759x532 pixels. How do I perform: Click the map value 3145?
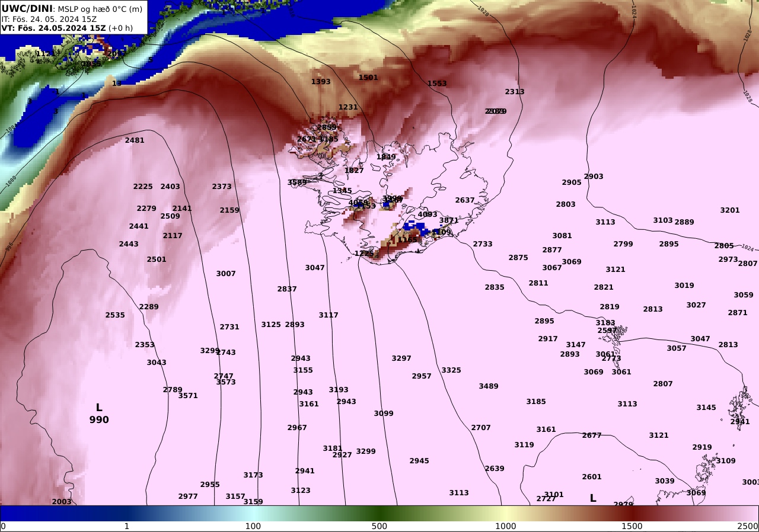pyautogui.click(x=706, y=408)
